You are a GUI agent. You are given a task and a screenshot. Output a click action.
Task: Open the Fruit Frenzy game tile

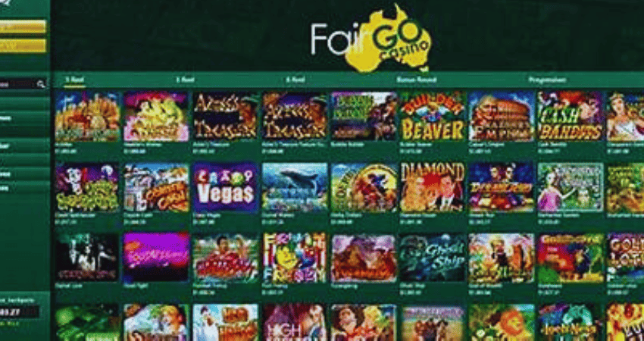[x=295, y=258]
